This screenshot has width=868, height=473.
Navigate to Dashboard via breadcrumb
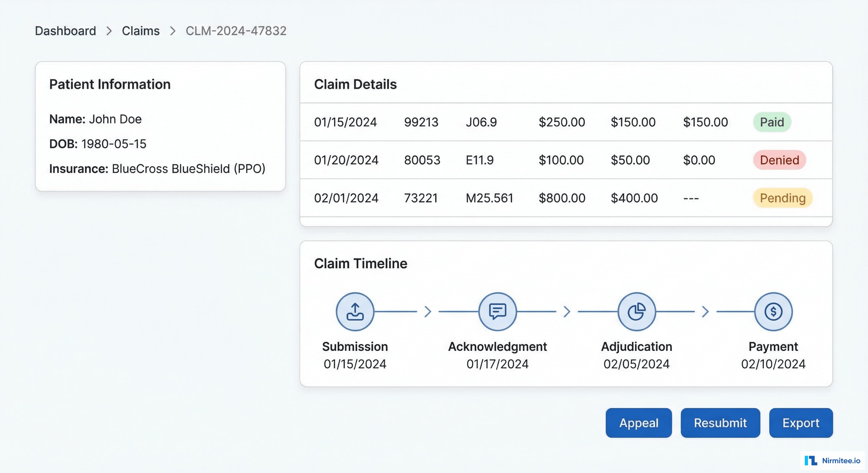tap(65, 30)
